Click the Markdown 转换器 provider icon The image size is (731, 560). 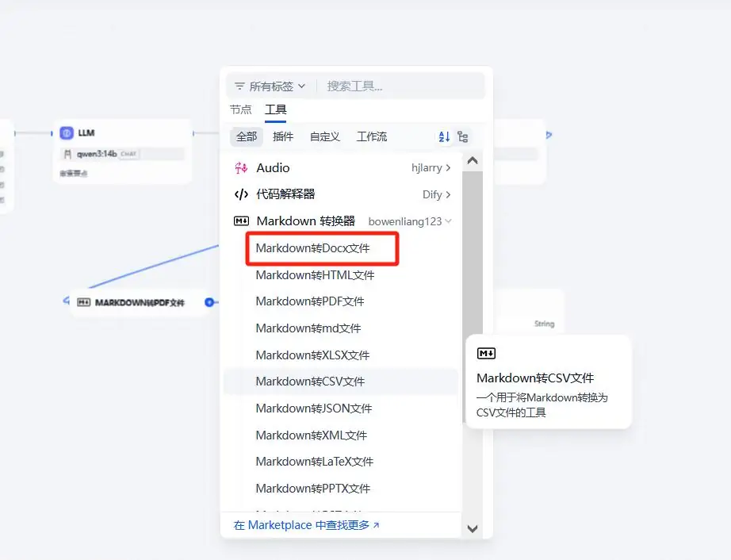tap(243, 221)
